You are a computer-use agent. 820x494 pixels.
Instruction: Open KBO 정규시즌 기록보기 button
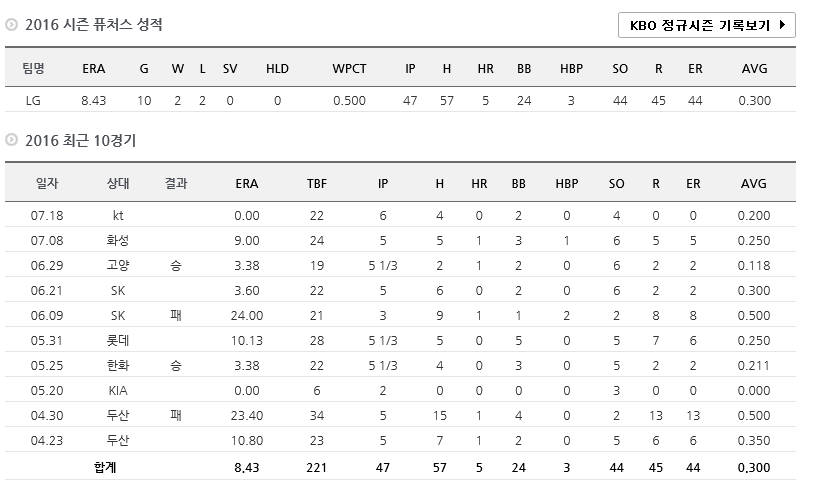point(706,25)
